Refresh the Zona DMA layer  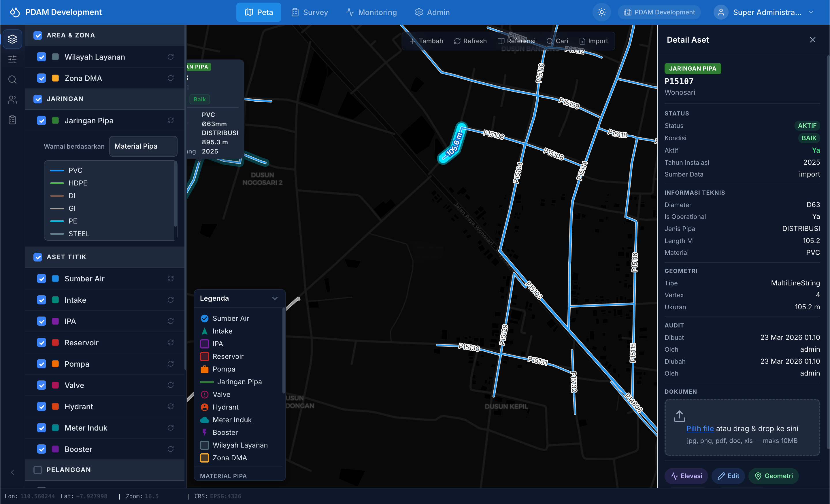coord(170,78)
